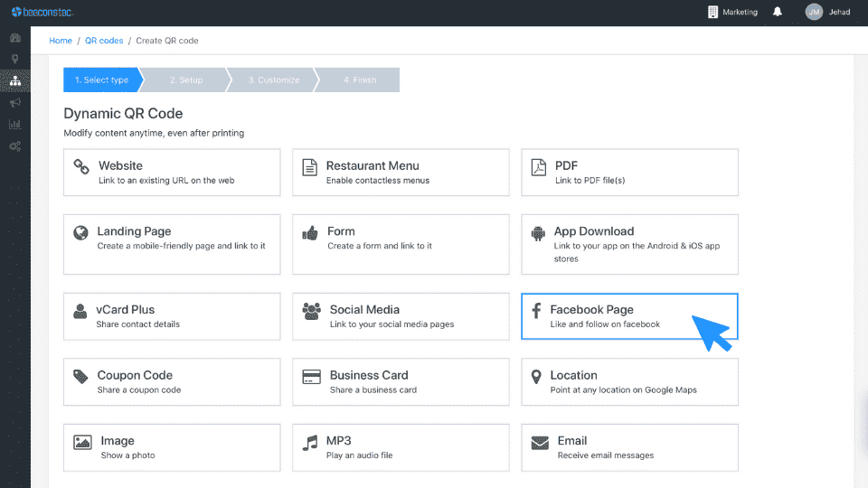Click 'Share a coupon code' text
The width and height of the screenshot is (868, 488).
(139, 389)
